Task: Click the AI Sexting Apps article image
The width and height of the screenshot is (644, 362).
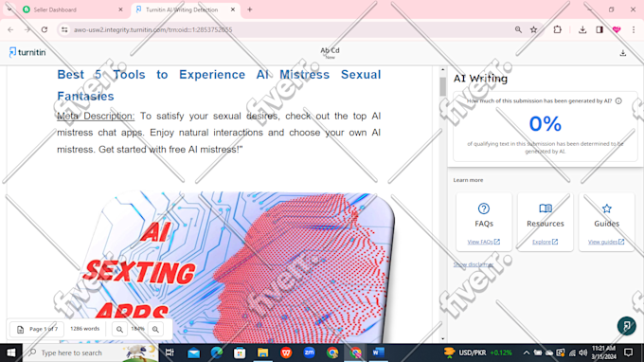Action: (x=227, y=267)
